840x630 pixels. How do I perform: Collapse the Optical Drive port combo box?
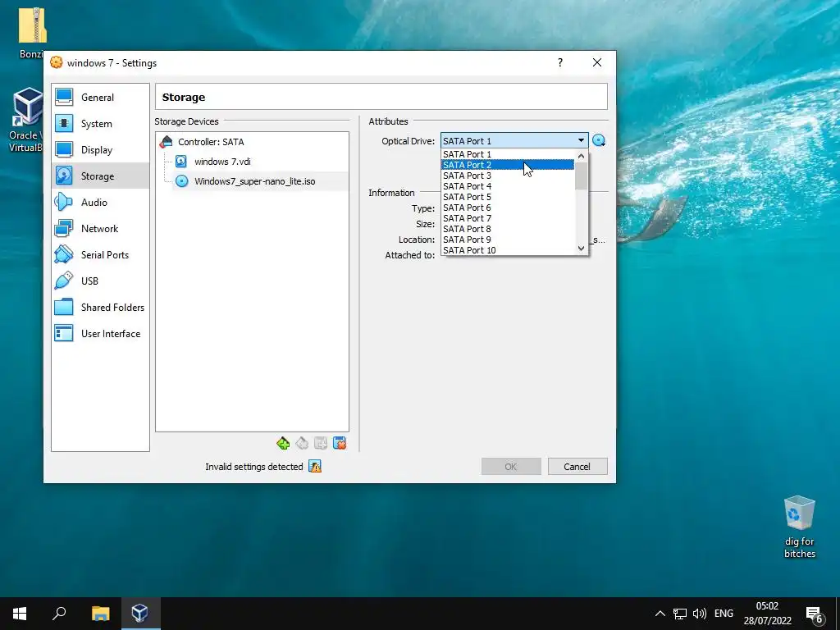pyautogui.click(x=514, y=141)
